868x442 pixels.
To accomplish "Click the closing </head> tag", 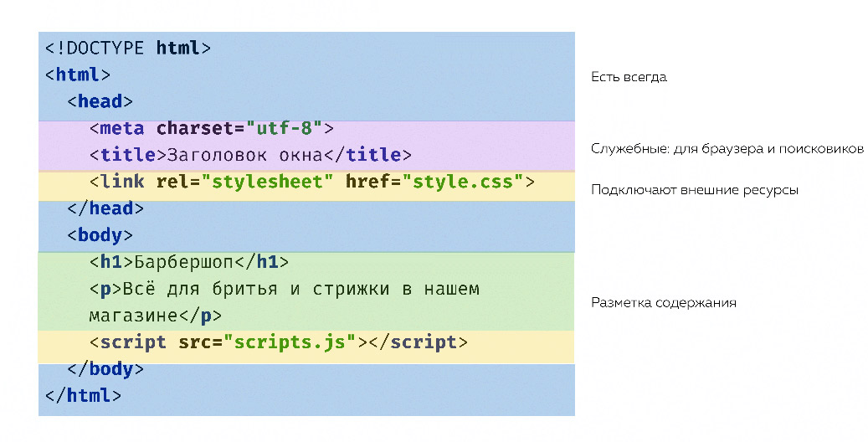I will [105, 208].
